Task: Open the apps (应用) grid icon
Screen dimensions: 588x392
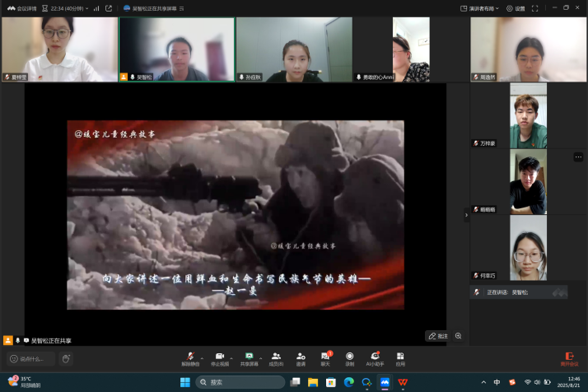Action: (400, 359)
